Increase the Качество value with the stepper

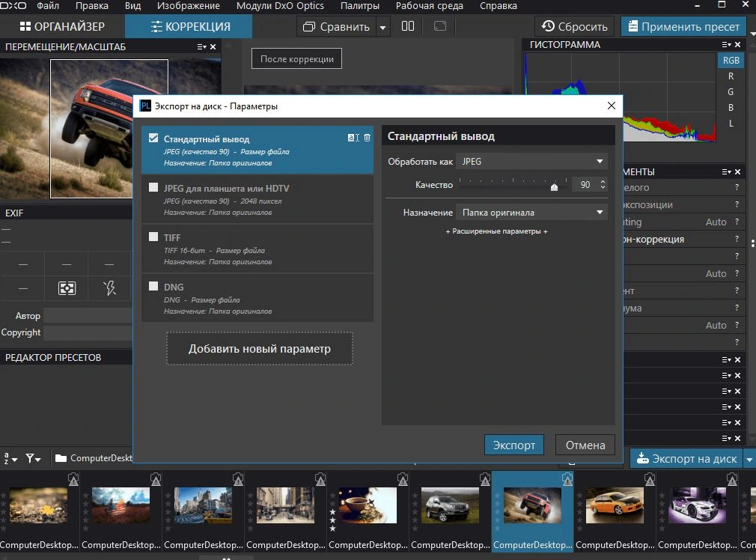tap(603, 181)
